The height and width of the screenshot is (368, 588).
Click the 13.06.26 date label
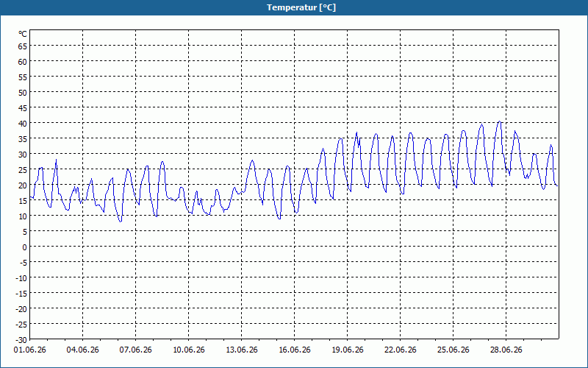pos(242,350)
